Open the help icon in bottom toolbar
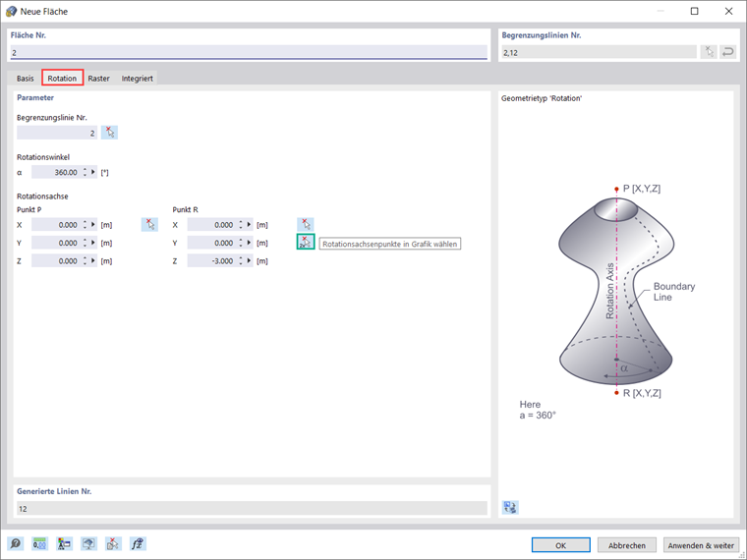 click(16, 543)
